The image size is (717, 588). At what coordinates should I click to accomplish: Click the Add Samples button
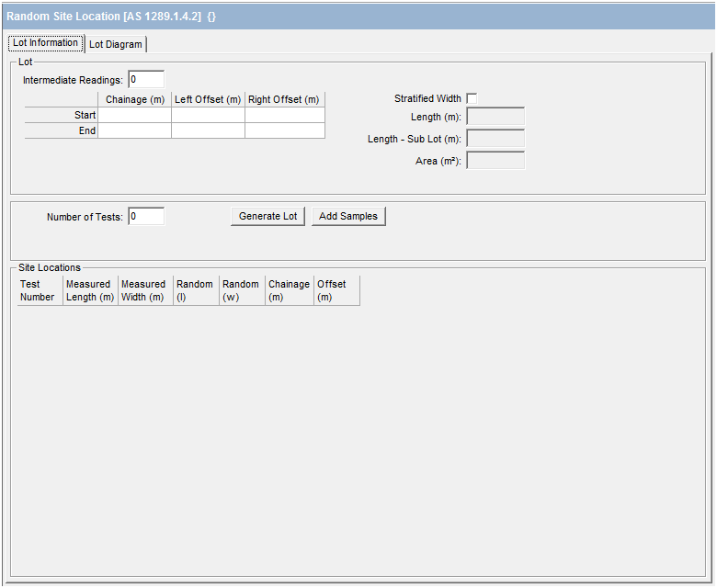(x=348, y=217)
